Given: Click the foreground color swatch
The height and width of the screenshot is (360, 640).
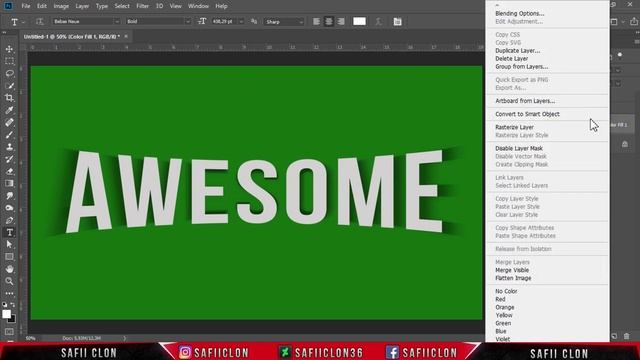Looking at the screenshot, I should coord(6,314).
